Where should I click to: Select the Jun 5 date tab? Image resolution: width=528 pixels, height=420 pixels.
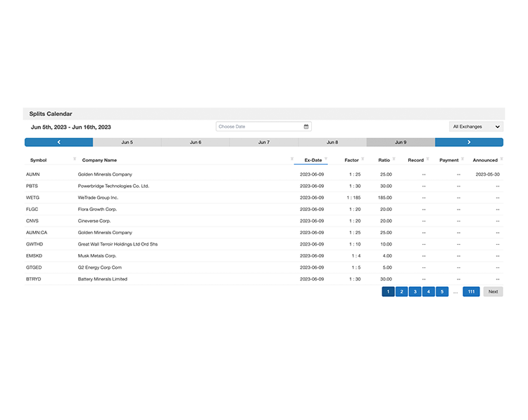[x=127, y=142]
